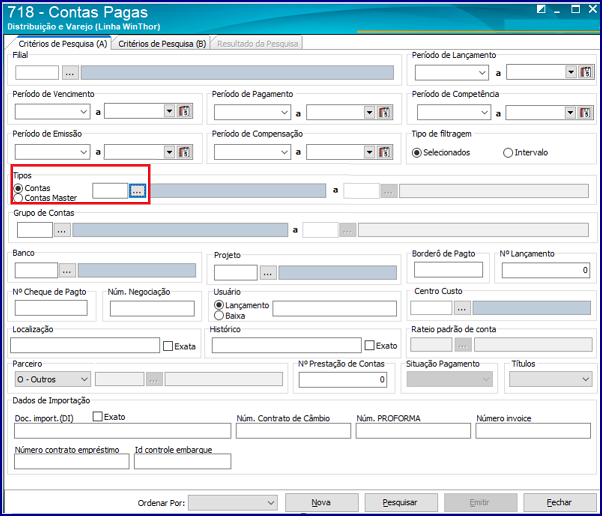This screenshot has width=602, height=516.
Task: Click the Filial code input field
Action: [x=37, y=73]
